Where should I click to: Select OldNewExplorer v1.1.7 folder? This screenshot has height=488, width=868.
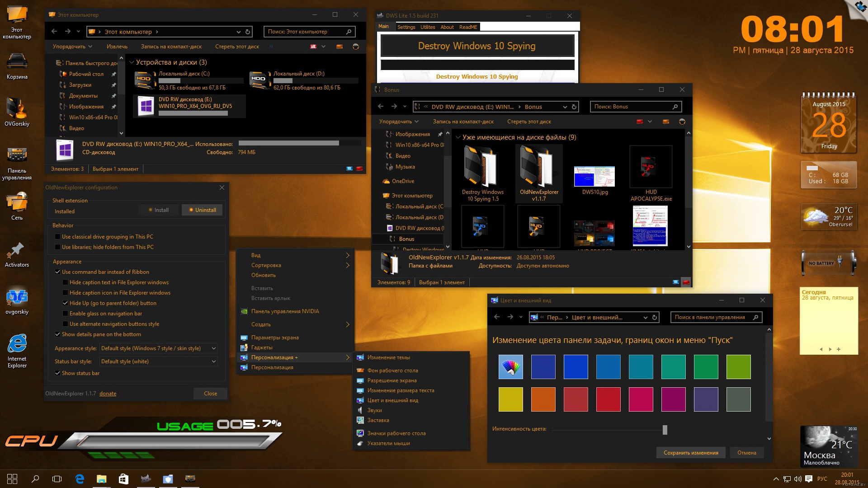[x=538, y=173]
